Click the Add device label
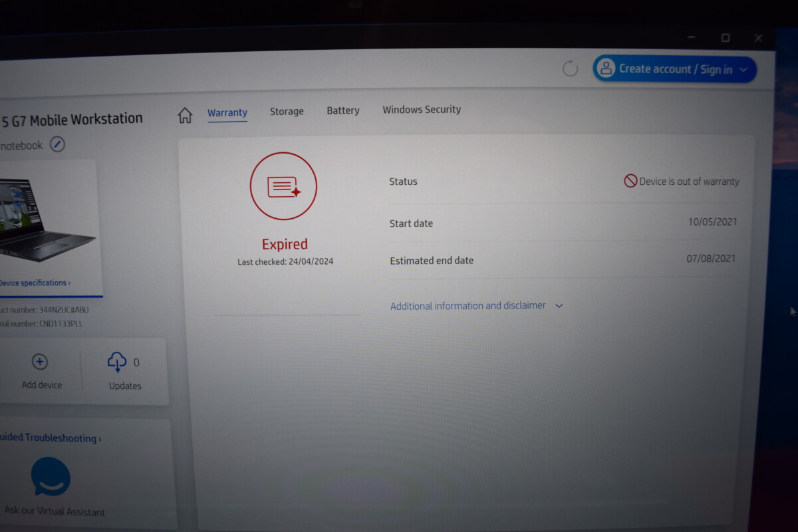Image resolution: width=798 pixels, height=532 pixels. pyautogui.click(x=42, y=385)
